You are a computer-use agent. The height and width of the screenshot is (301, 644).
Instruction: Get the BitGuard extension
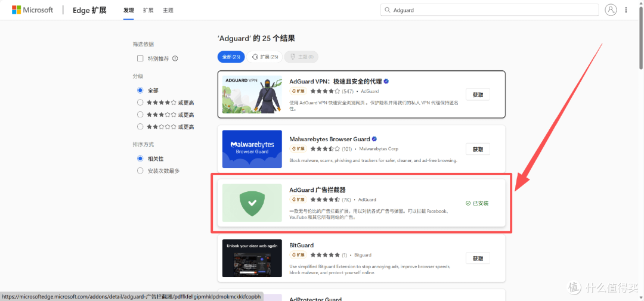pos(478,258)
